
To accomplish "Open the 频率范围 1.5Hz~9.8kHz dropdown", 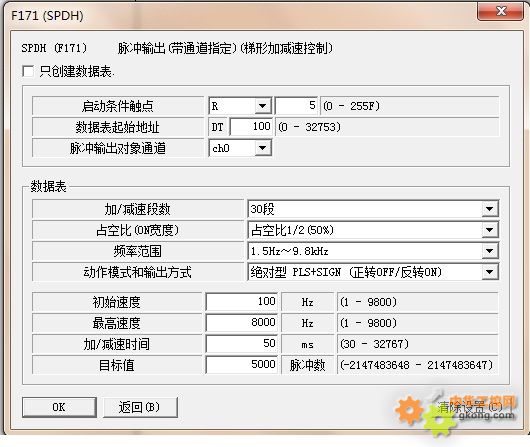I will [x=373, y=251].
